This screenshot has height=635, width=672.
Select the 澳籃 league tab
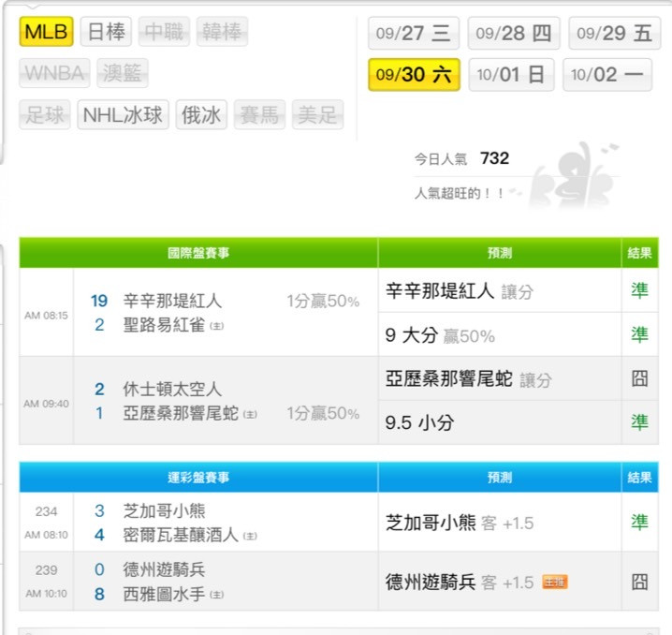coord(123,73)
